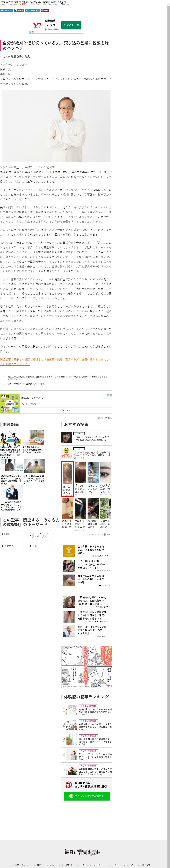View the elderly man article photo
Image resolution: width=170 pixels, height=868 pixels.
point(56,125)
